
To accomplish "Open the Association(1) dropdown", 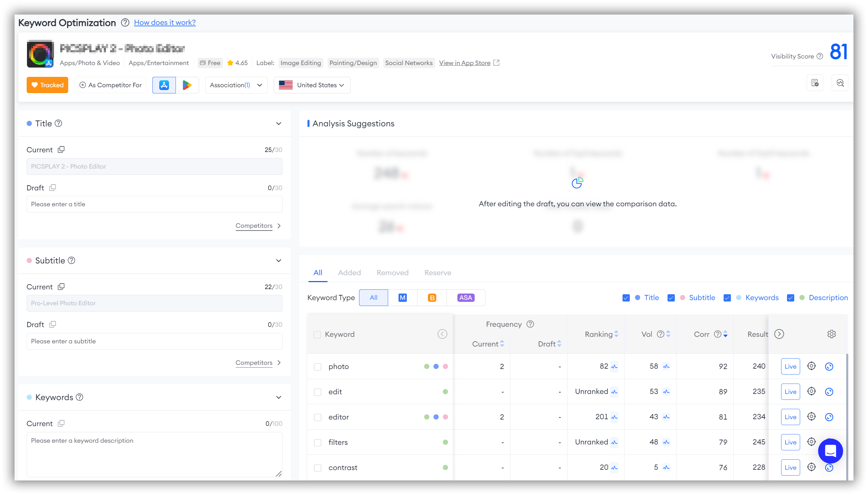I will coord(236,85).
